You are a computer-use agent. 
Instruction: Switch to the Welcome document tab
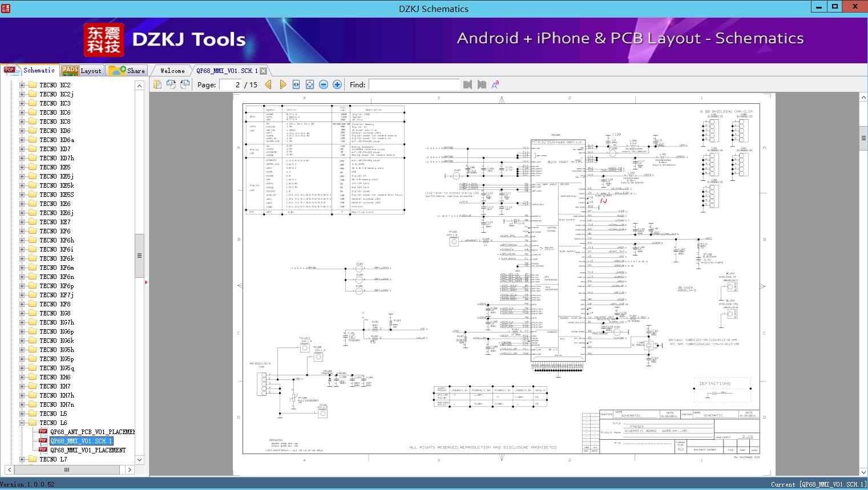pos(172,71)
